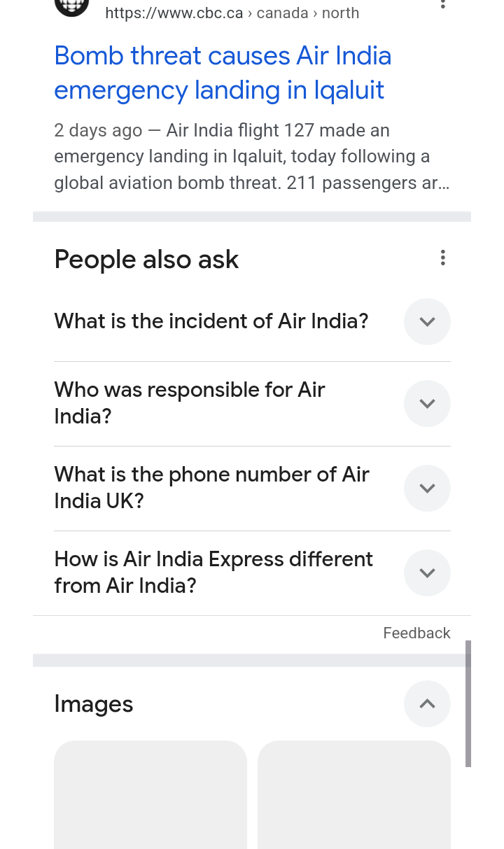Screen dimensions: 504x849
Task: Click the Air India UK phone question text
Action: [x=211, y=488]
